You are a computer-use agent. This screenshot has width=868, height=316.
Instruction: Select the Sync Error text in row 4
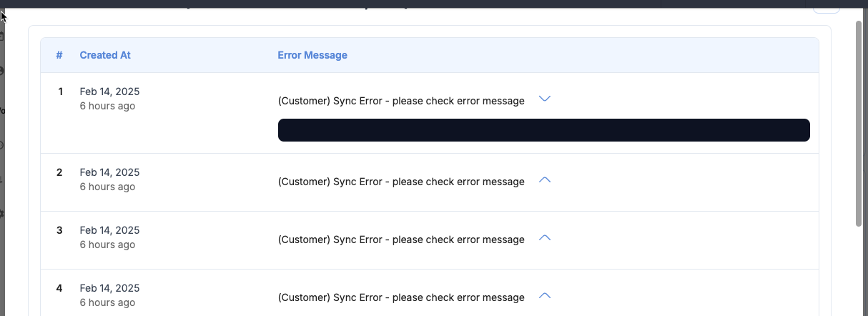(x=401, y=297)
